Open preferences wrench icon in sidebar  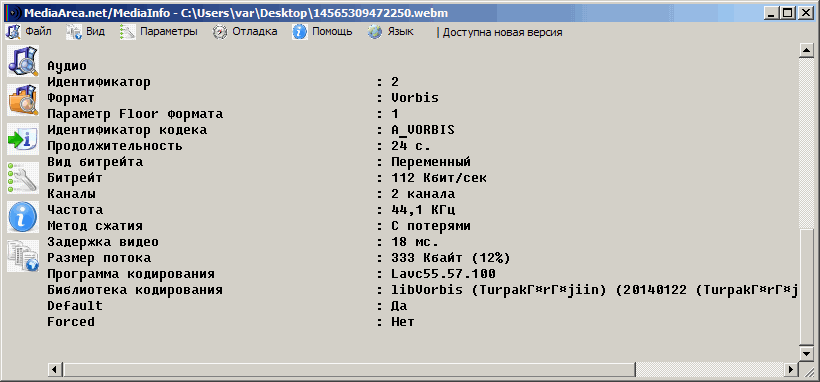[22, 178]
